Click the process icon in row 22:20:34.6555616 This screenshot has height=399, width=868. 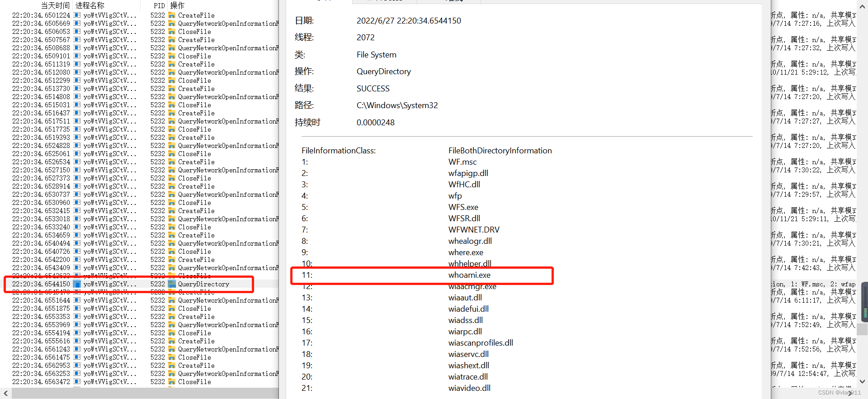[77, 341]
